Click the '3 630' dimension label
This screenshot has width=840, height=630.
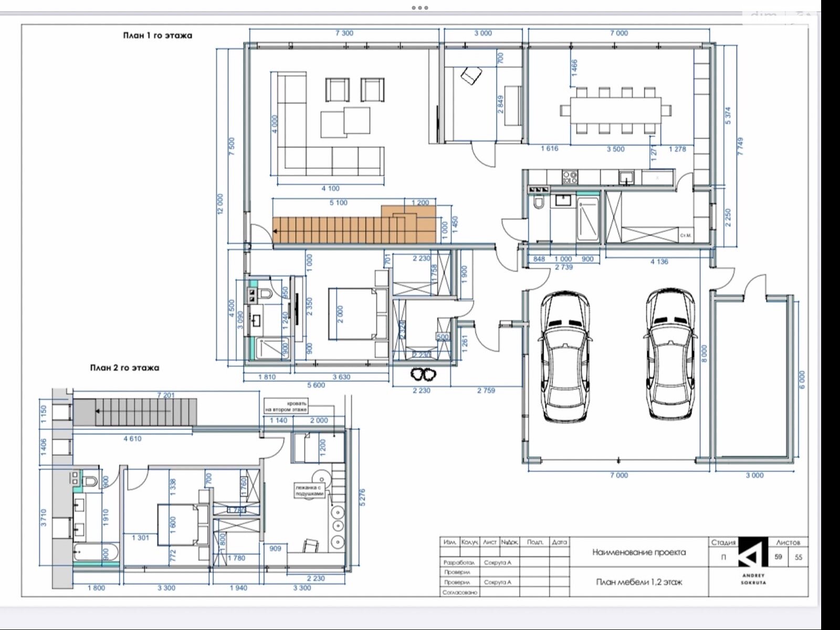click(x=341, y=377)
